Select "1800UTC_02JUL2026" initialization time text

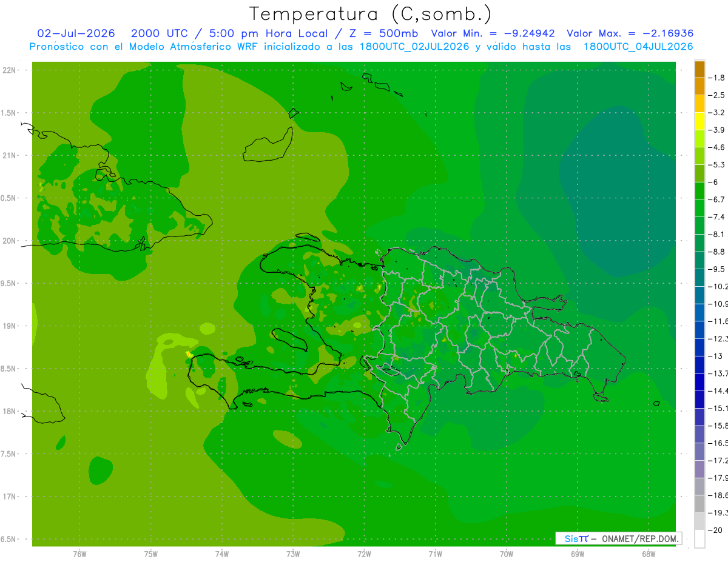[414, 47]
